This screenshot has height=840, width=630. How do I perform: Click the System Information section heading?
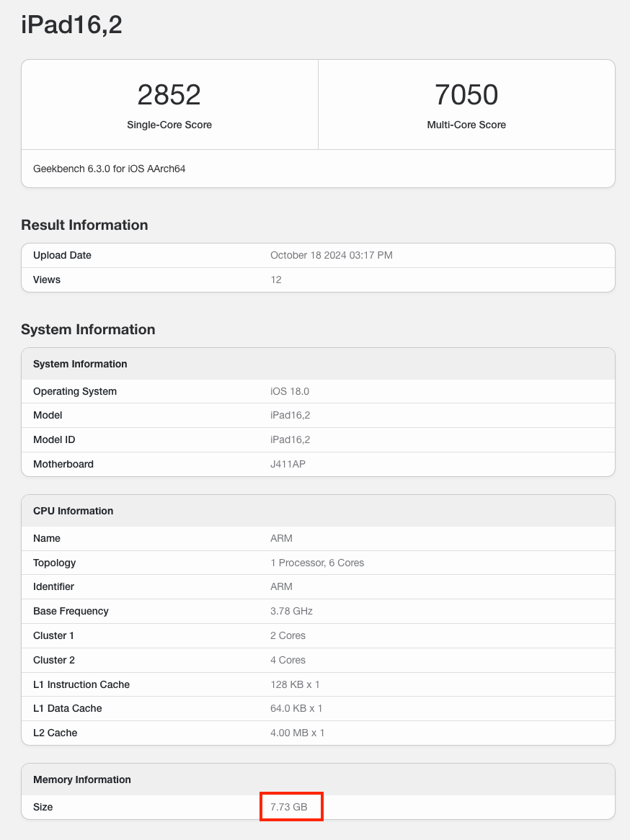(88, 329)
